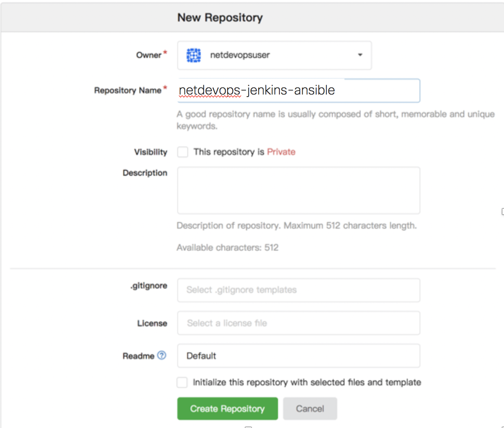Click the Cancel button
504x428 pixels.
[310, 408]
